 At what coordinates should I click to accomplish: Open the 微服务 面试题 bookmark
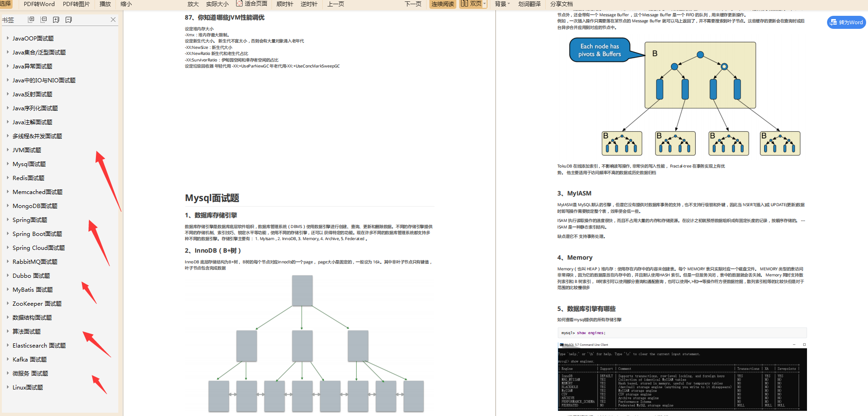pyautogui.click(x=30, y=373)
